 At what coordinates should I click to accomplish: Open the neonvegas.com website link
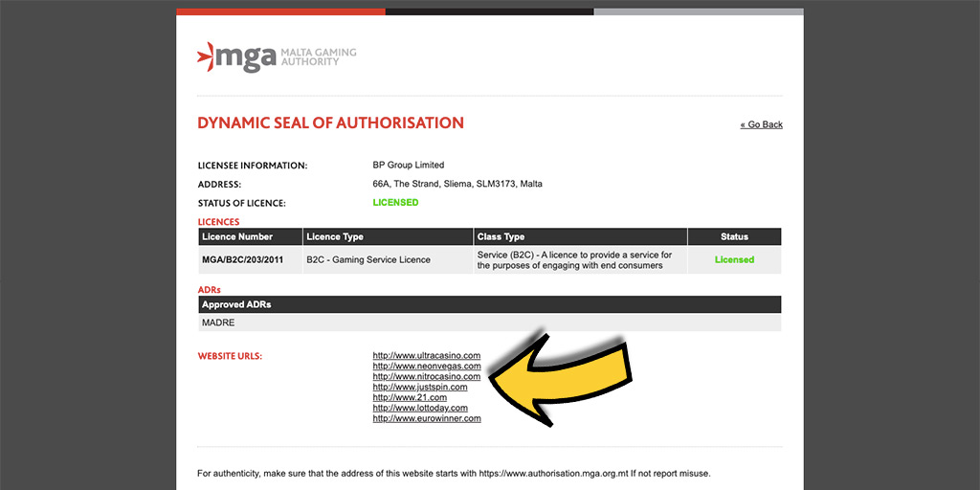coord(426,367)
